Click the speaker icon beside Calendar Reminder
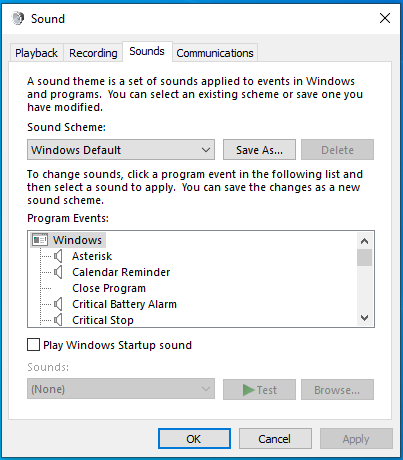 point(58,272)
